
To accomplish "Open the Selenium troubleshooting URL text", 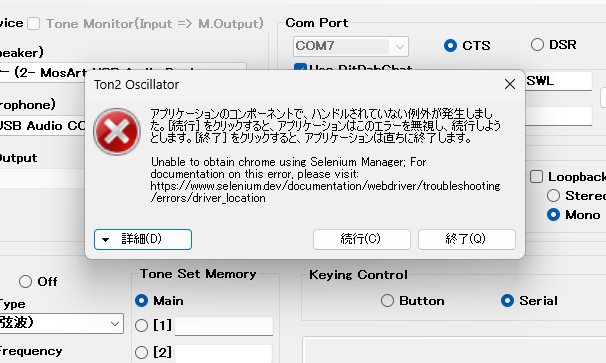I will click(x=325, y=192).
